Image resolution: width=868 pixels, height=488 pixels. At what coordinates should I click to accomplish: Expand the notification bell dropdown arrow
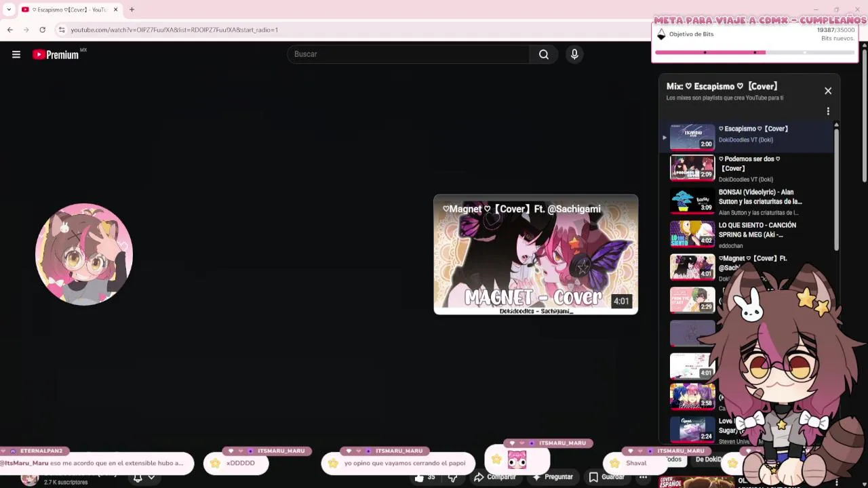(151, 478)
